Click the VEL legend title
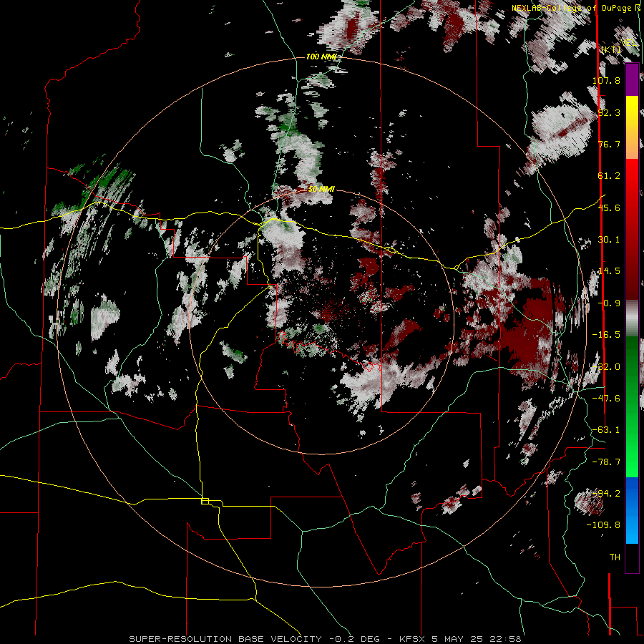 (x=628, y=42)
